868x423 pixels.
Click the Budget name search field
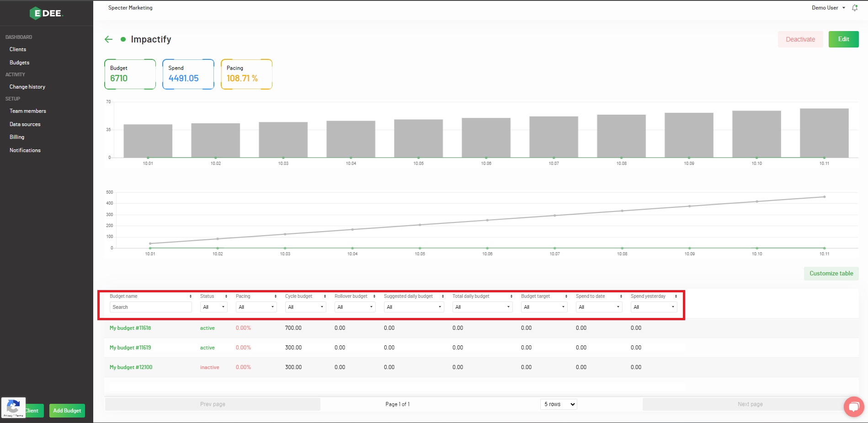click(151, 307)
